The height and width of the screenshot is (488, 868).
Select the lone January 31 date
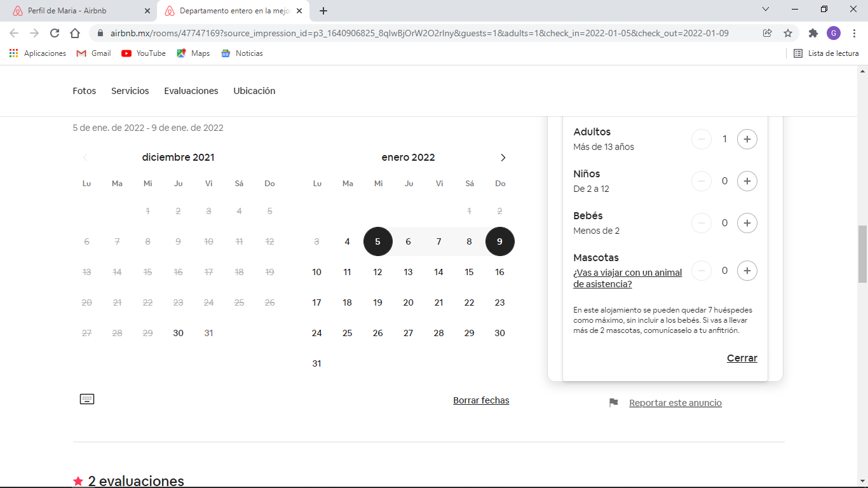pyautogui.click(x=317, y=363)
